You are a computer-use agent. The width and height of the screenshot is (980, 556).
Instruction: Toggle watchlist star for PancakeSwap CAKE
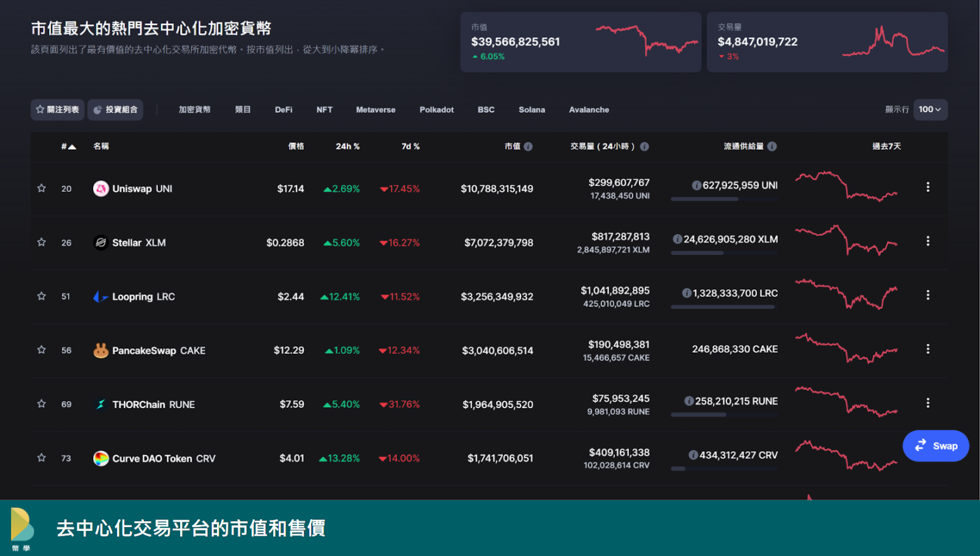[42, 350]
